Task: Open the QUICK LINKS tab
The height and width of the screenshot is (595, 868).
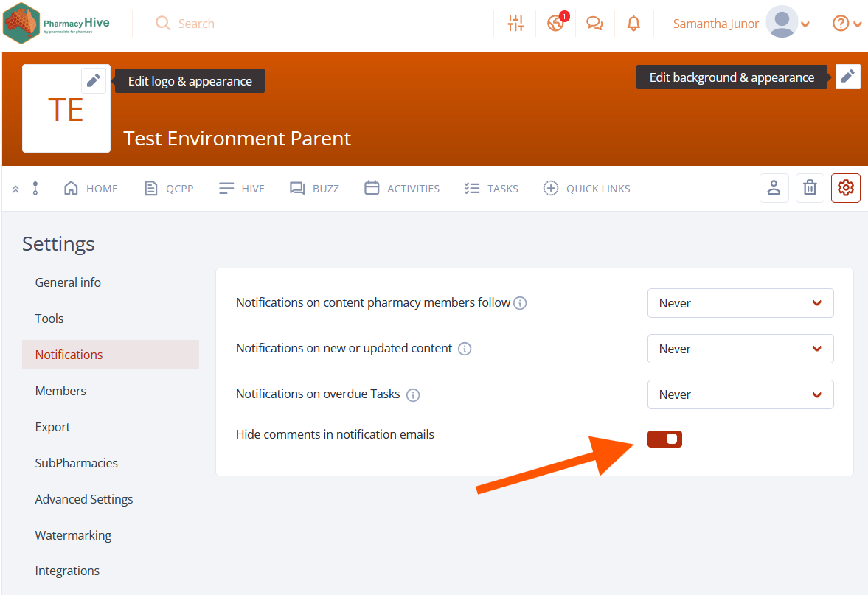Action: (586, 189)
